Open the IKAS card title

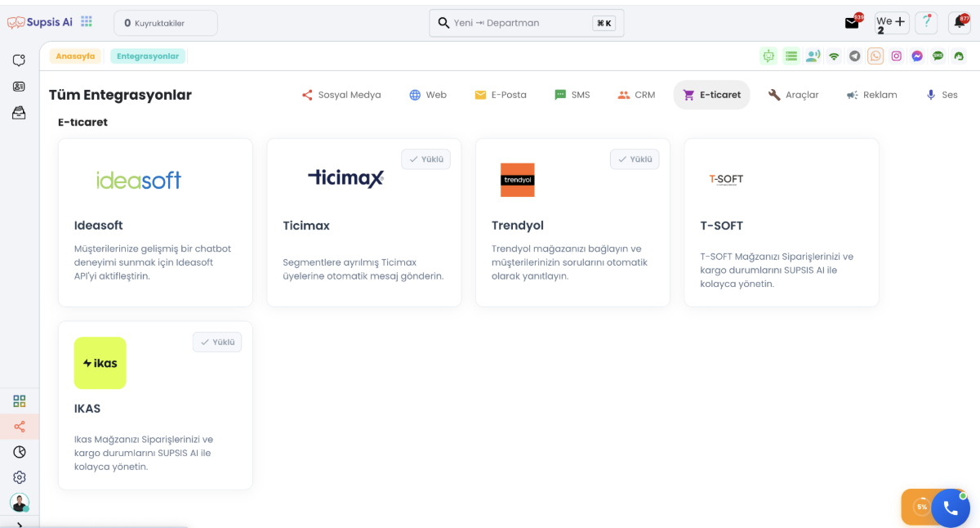click(x=87, y=409)
